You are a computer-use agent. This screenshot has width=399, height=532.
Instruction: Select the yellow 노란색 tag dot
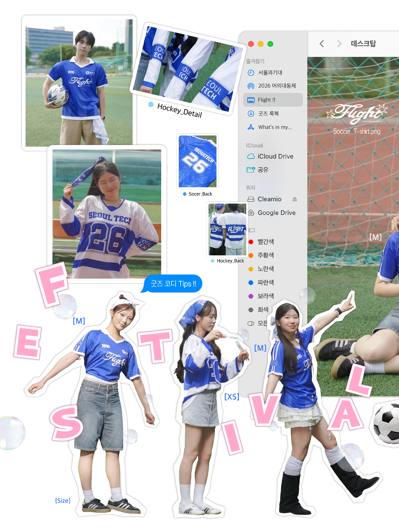click(251, 269)
